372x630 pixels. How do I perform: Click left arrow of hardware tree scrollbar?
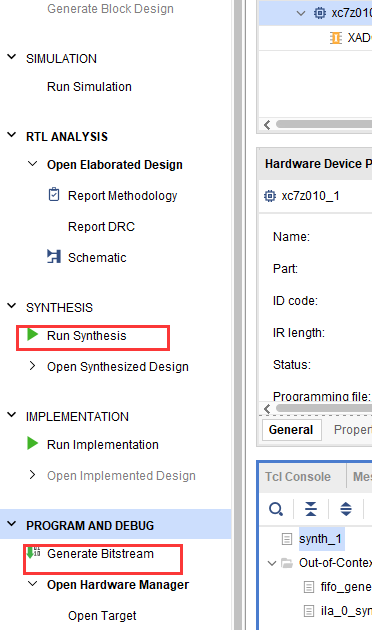point(267,125)
